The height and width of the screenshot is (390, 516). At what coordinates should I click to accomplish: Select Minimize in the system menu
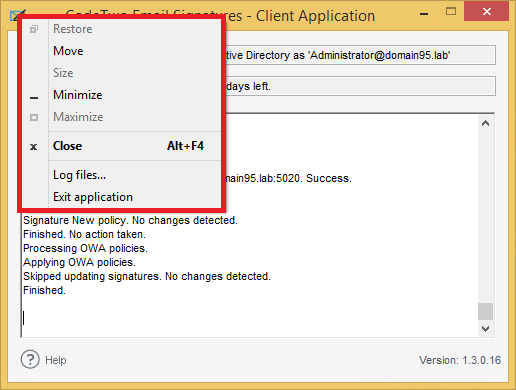pyautogui.click(x=121, y=95)
